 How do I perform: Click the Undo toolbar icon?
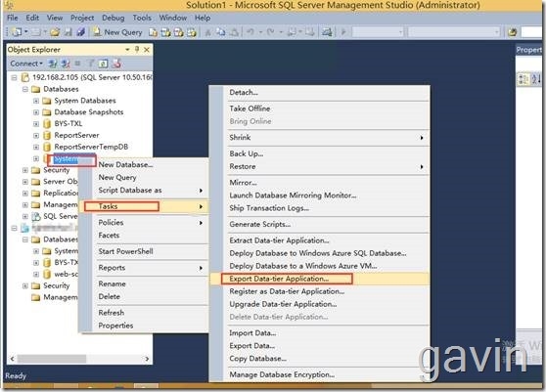tap(250, 32)
